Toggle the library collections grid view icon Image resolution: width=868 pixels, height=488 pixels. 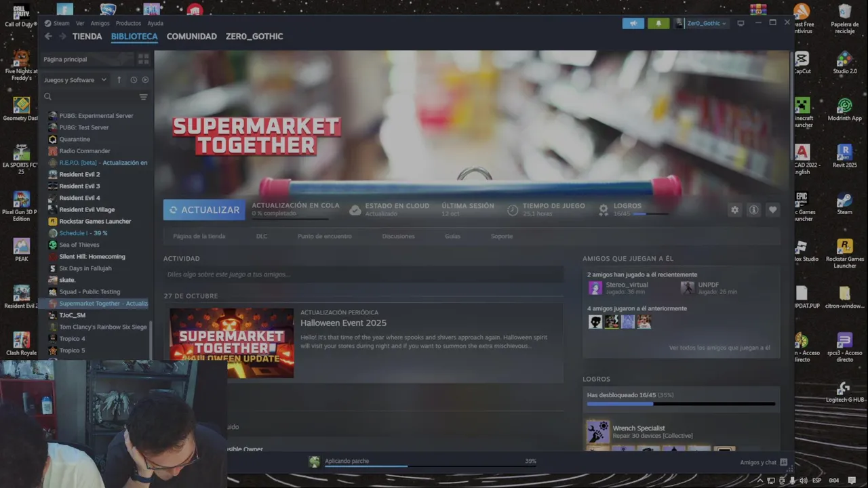(143, 59)
